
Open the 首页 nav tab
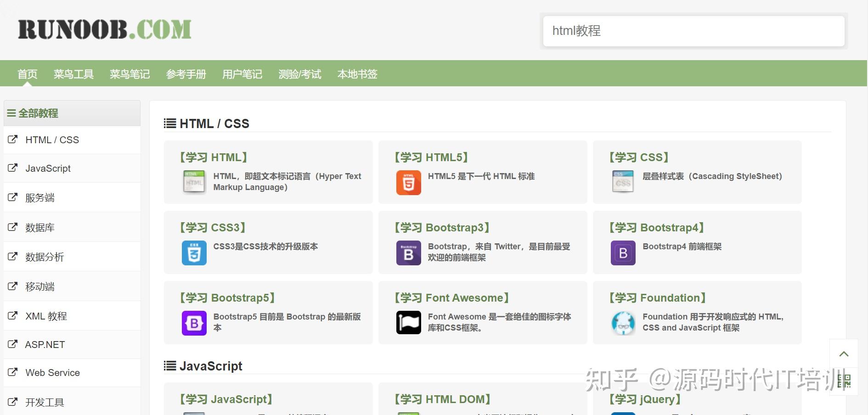28,74
